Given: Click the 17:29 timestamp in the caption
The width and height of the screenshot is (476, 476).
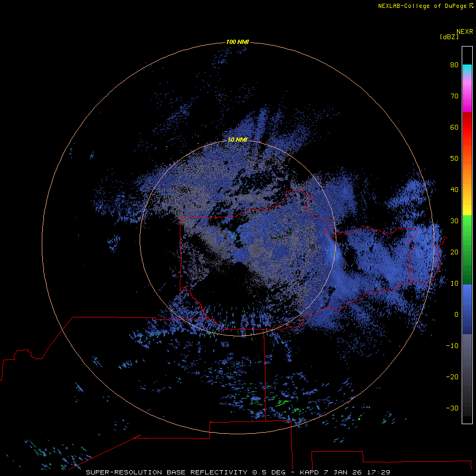Looking at the screenshot, I should (x=379, y=472).
